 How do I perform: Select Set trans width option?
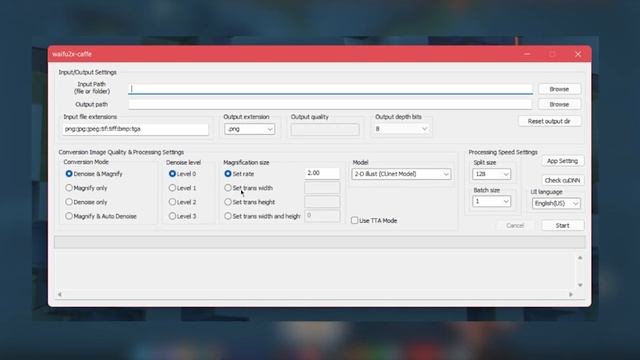click(x=249, y=188)
